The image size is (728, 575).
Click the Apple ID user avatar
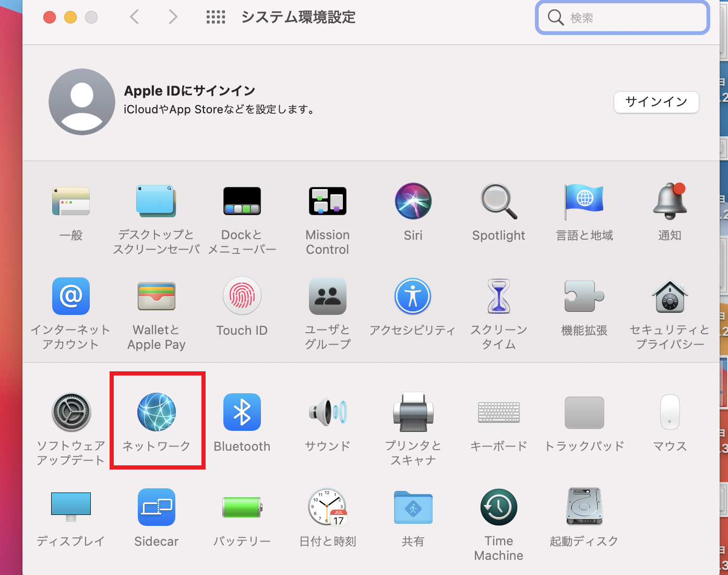coord(82,102)
